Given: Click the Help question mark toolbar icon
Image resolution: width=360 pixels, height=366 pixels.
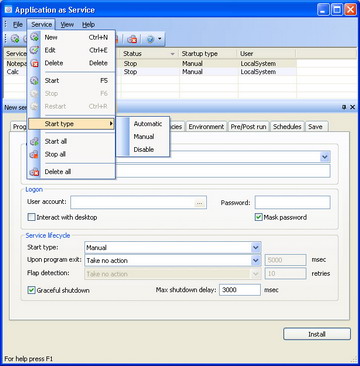Looking at the screenshot, I should (x=150, y=39).
